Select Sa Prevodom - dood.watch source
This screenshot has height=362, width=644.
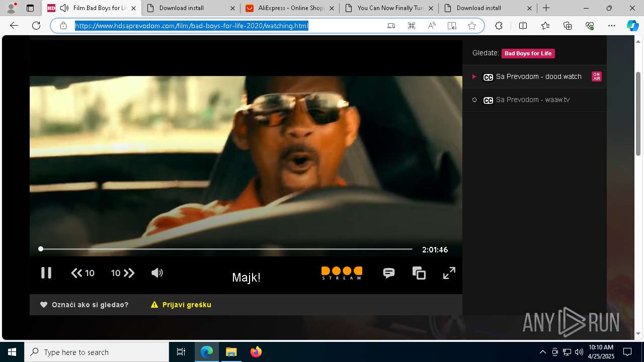pyautogui.click(x=534, y=76)
